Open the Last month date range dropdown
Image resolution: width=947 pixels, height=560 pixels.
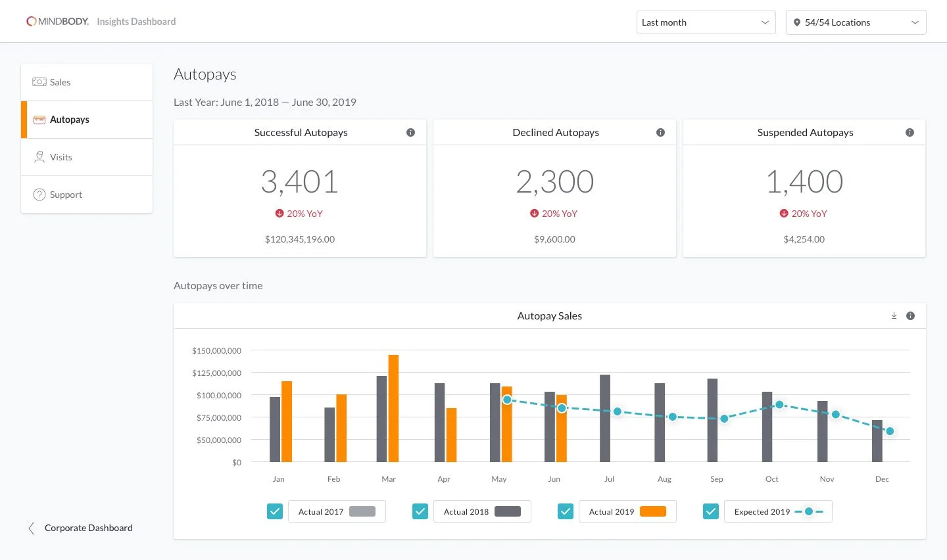point(706,22)
